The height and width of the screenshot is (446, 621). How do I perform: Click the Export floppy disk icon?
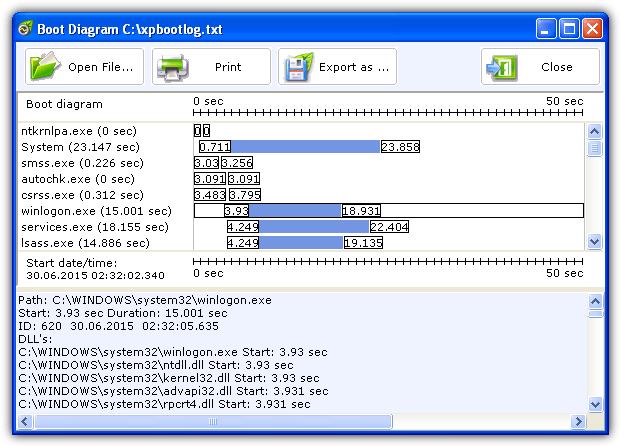[299, 67]
